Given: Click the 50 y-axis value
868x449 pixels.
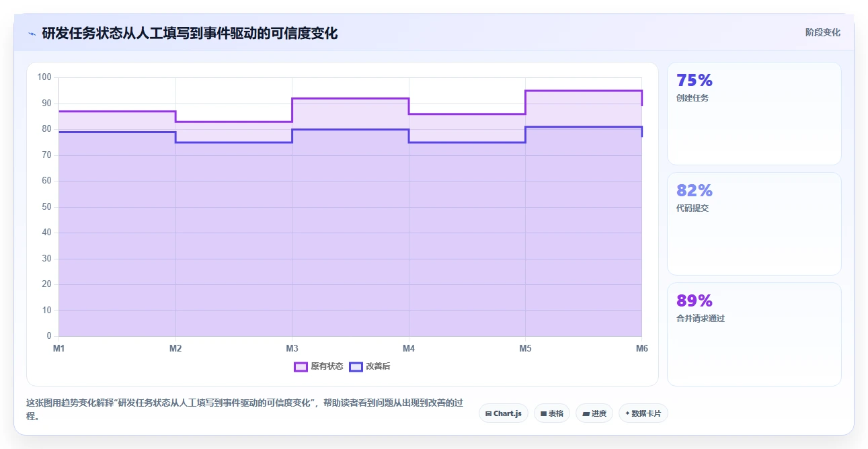Looking at the screenshot, I should [47, 206].
